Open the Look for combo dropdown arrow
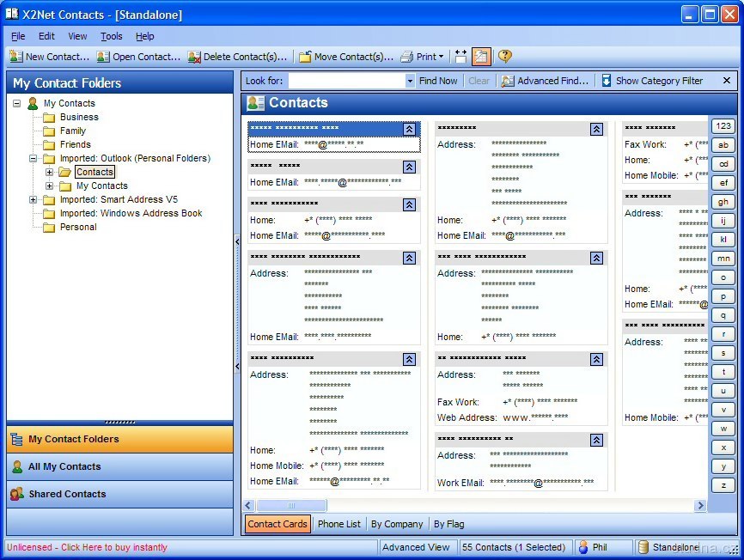This screenshot has height=560, width=744. tap(410, 81)
